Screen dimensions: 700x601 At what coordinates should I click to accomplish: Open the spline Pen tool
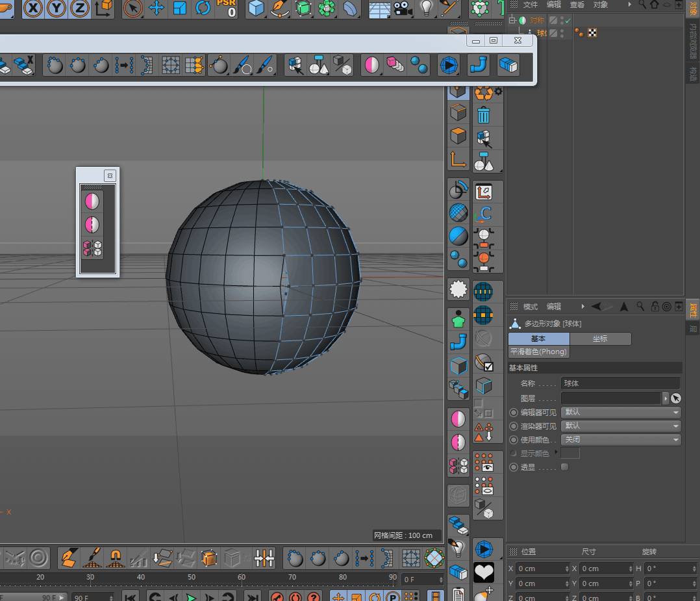[x=279, y=8]
